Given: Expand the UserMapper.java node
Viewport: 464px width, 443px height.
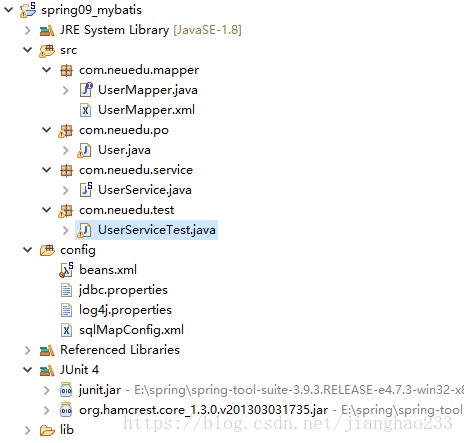Looking at the screenshot, I should (66, 90).
